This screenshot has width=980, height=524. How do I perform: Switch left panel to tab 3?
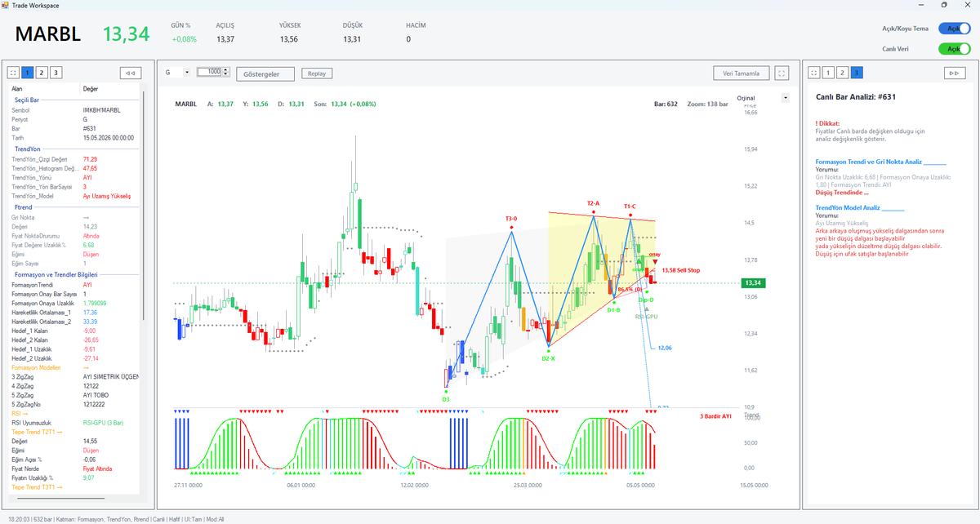click(56, 73)
